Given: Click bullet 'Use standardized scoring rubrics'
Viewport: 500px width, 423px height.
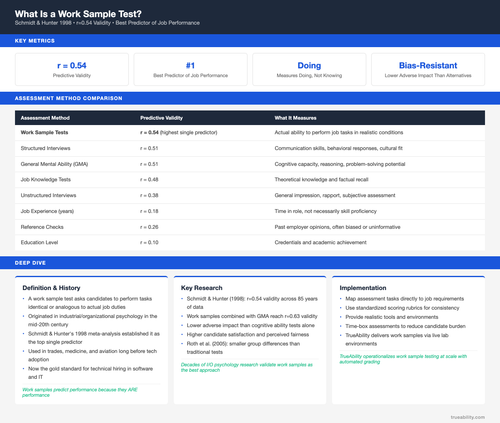Looking at the screenshot, I should [402, 308].
